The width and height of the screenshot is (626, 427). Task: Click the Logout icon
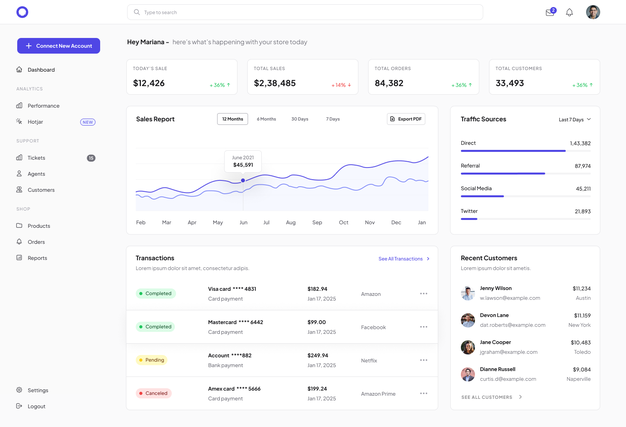point(19,406)
